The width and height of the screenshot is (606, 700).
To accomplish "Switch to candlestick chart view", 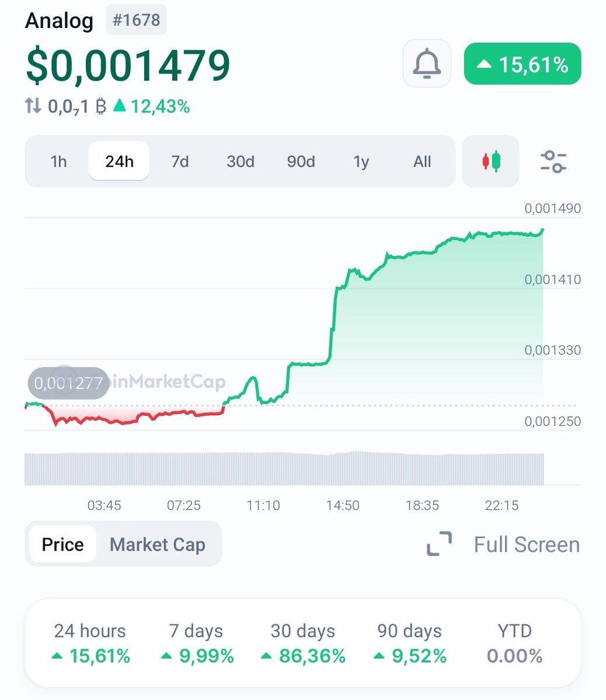I will tap(491, 161).
